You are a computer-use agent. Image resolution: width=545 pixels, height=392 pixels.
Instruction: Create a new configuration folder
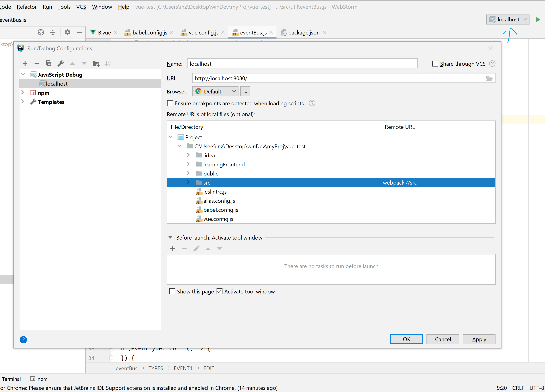point(96,63)
